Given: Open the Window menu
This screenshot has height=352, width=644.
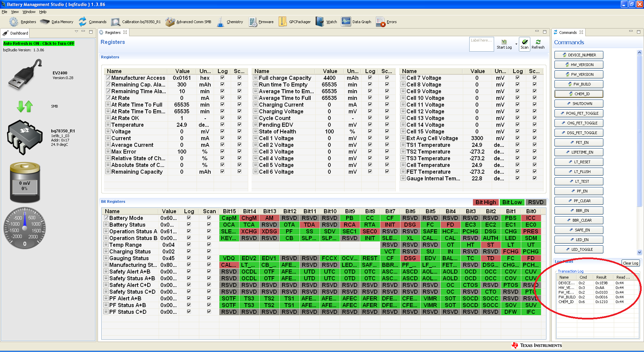Looking at the screenshot, I should (29, 12).
